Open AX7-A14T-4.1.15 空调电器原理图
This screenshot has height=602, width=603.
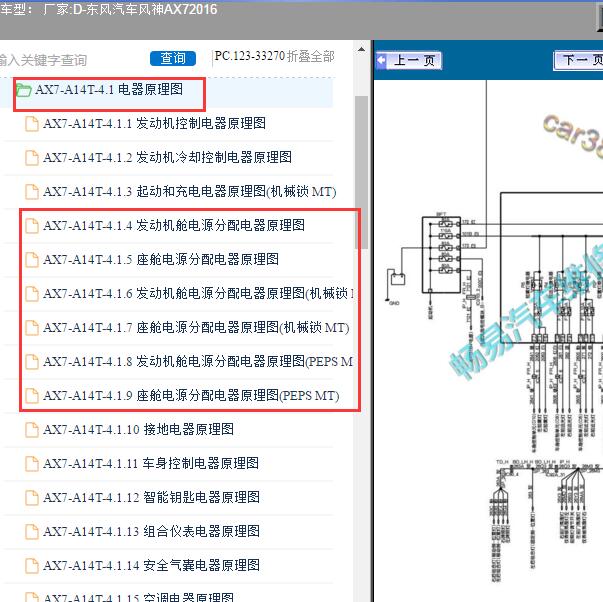[x=138, y=597]
